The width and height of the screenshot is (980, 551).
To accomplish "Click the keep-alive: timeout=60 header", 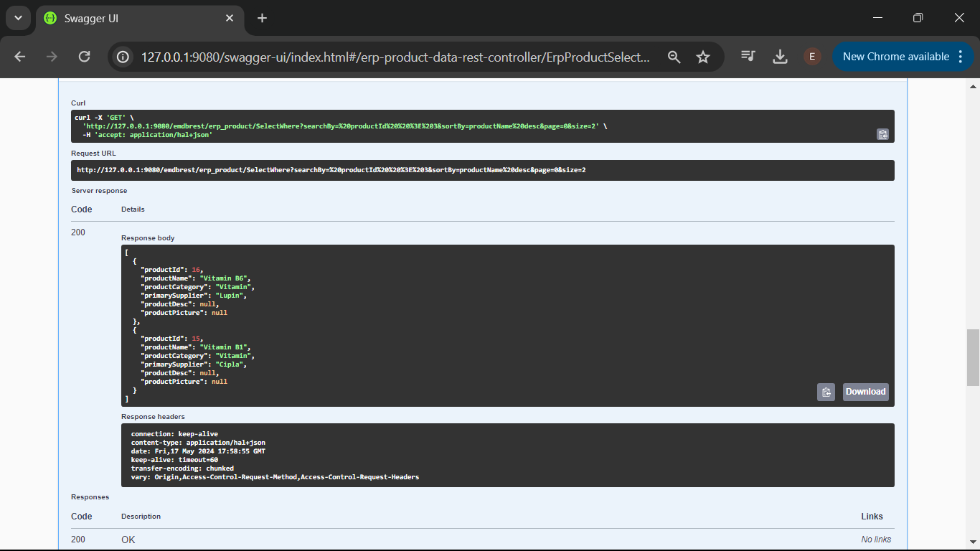I will coord(174,460).
